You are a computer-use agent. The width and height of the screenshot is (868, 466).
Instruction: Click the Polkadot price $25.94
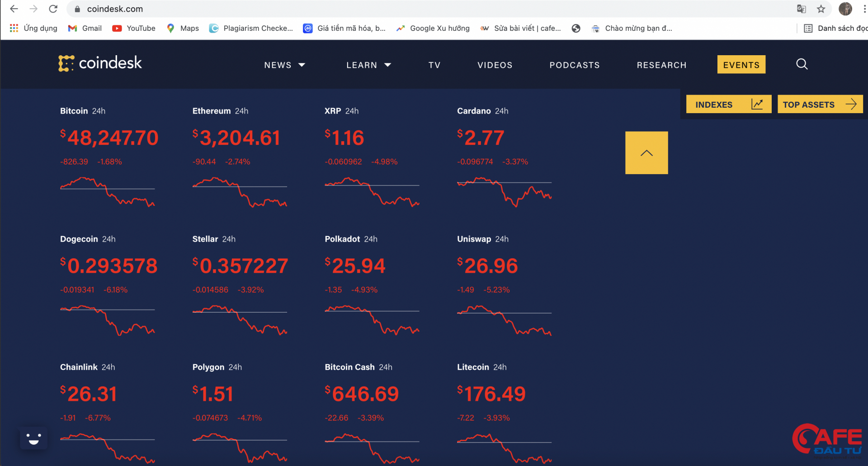point(355,266)
